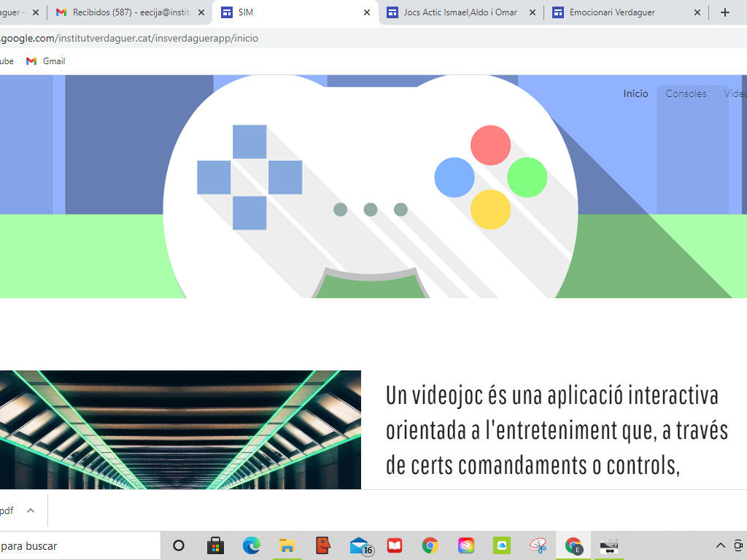Click the neon tunnel image
Image resolution: width=747 pixels, height=560 pixels.
coord(180,429)
